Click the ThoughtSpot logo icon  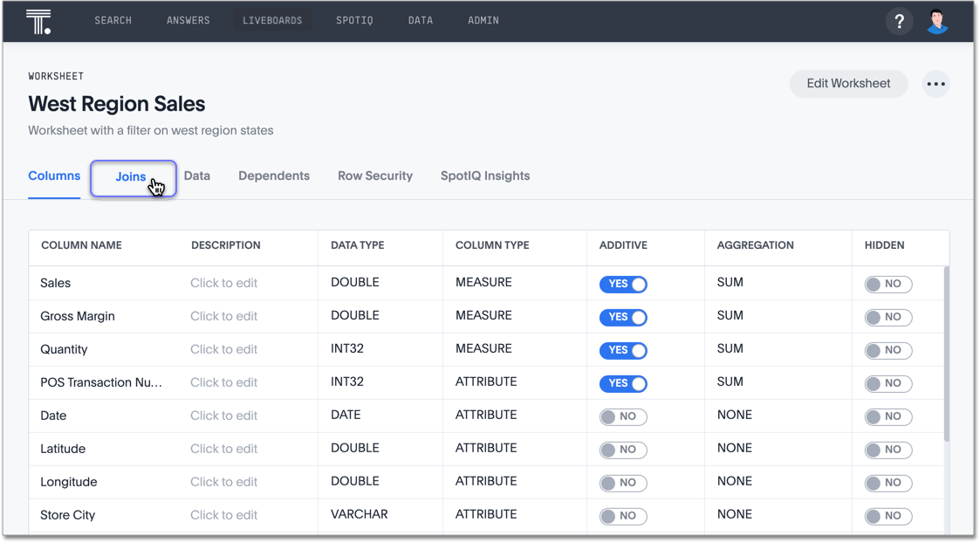38,21
